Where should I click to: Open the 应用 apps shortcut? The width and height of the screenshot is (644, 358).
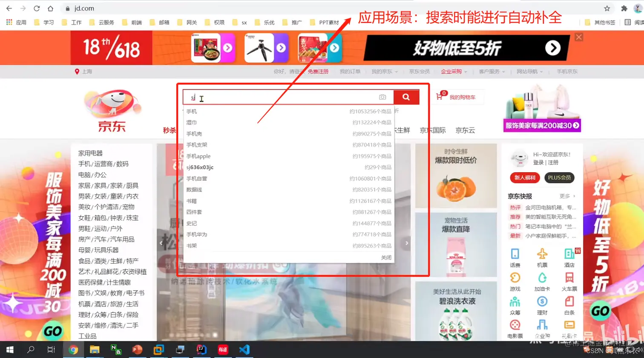pyautogui.click(x=16, y=22)
